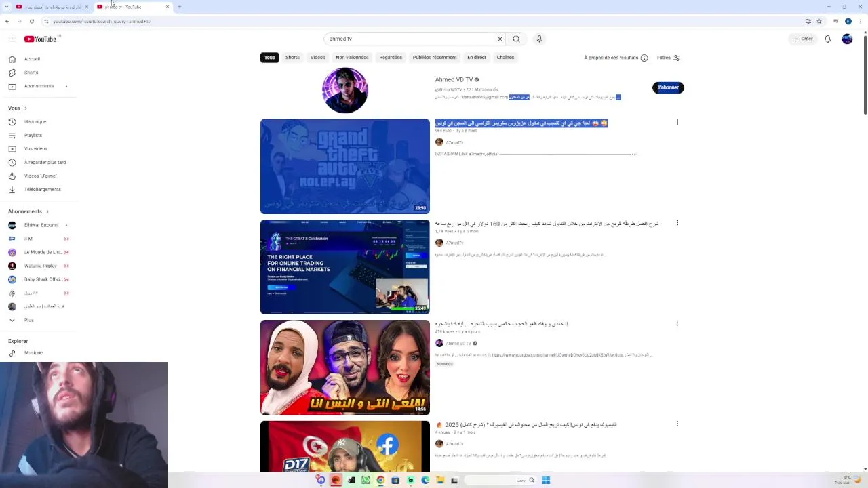The height and width of the screenshot is (488, 868).
Task: Switch to the first browser tab
Action: point(53,7)
